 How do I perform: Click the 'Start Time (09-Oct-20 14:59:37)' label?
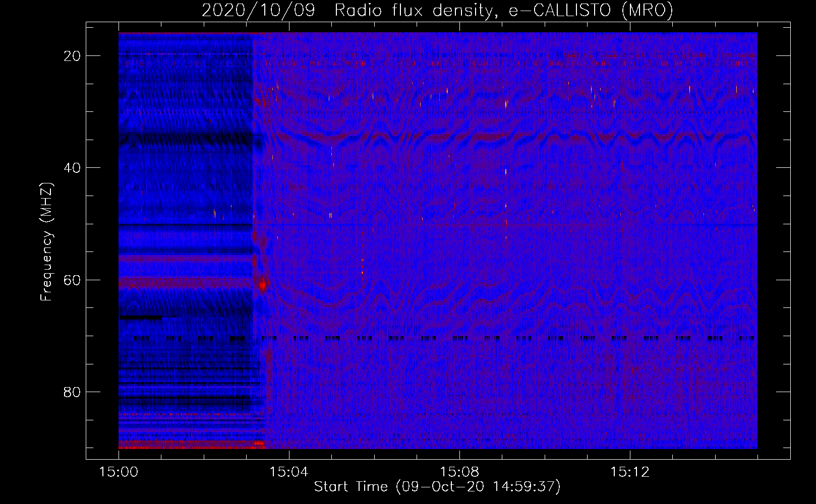(437, 487)
